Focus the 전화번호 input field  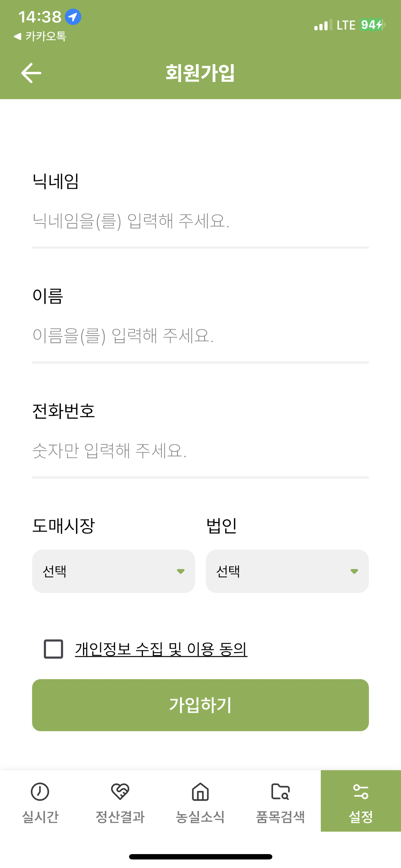200,451
